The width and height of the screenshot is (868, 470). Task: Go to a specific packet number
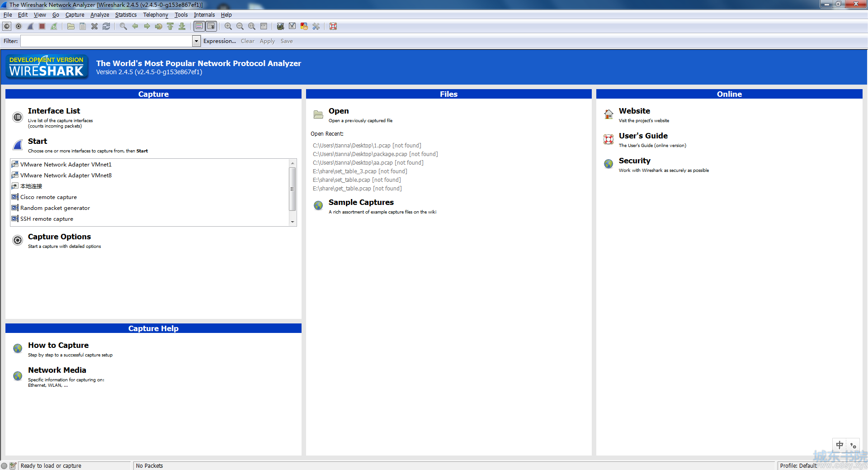(159, 26)
